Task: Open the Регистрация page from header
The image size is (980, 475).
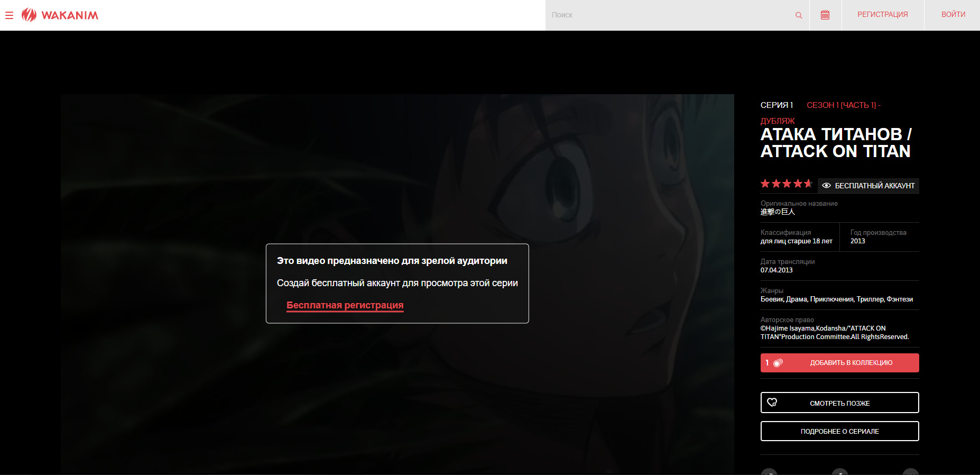Action: (882, 15)
